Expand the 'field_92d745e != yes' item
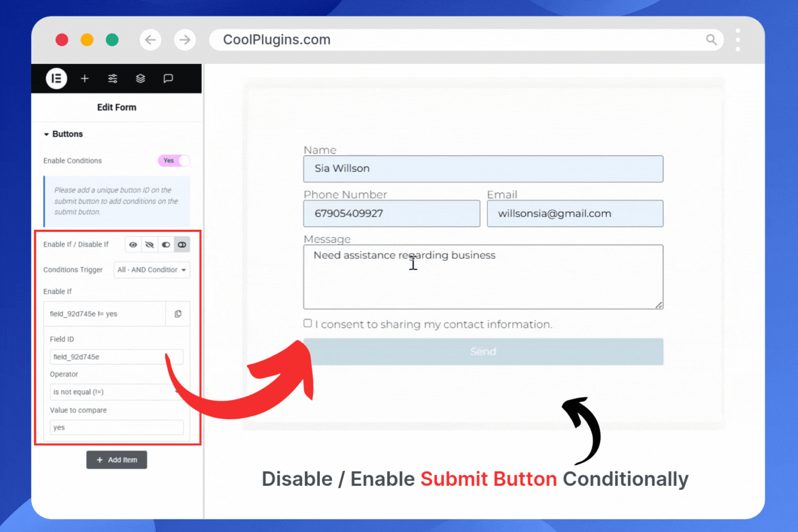The height and width of the screenshot is (532, 798). 105,314
